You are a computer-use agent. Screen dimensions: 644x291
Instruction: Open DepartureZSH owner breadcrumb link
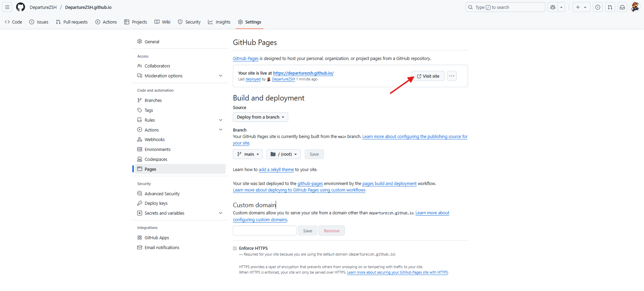pyautogui.click(x=43, y=7)
